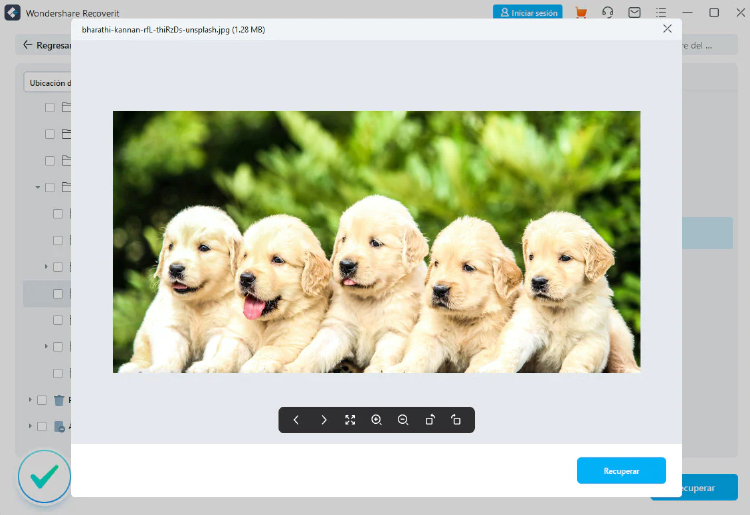
Task: Expand the trash bin tree item arrow
Action: point(30,400)
